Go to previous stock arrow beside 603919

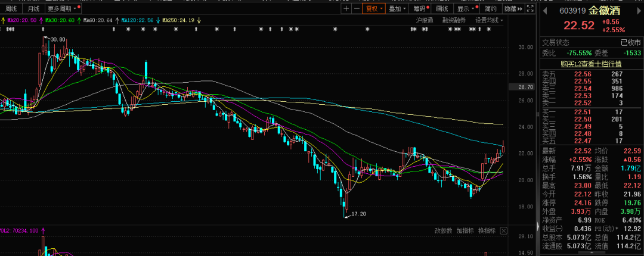pos(546,10)
